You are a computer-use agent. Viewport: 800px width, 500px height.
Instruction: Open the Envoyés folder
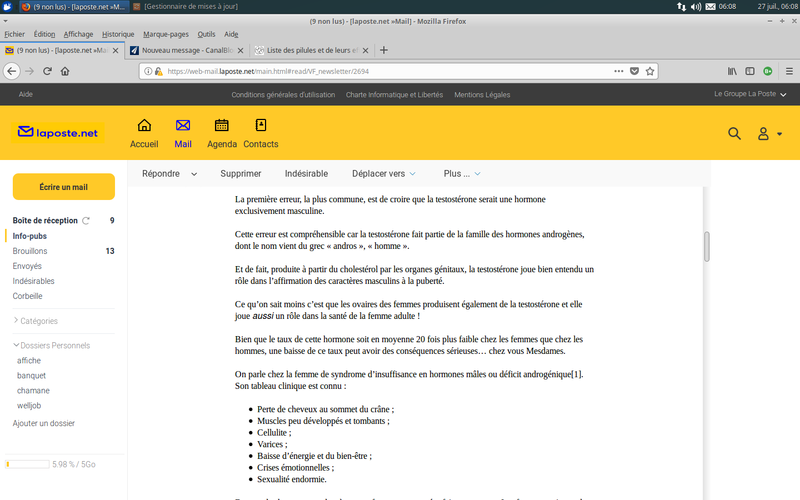click(27, 266)
